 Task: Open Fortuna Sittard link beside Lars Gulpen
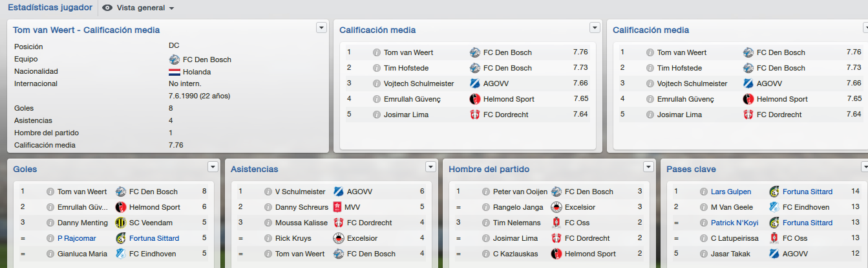(x=807, y=192)
